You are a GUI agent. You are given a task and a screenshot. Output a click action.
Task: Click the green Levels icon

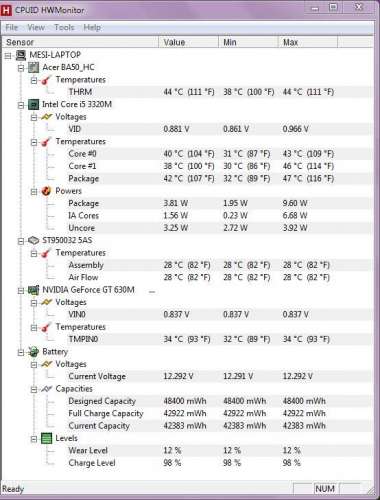coord(46,438)
